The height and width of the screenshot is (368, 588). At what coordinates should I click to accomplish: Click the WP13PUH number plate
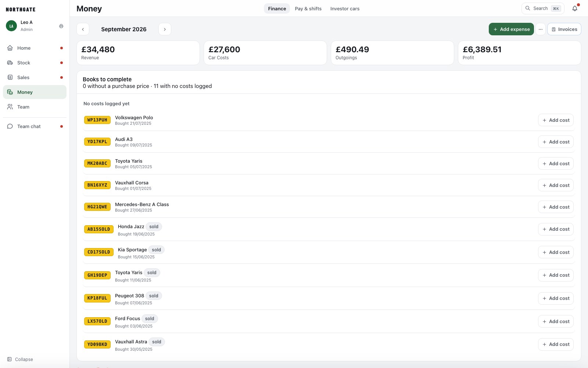point(97,120)
